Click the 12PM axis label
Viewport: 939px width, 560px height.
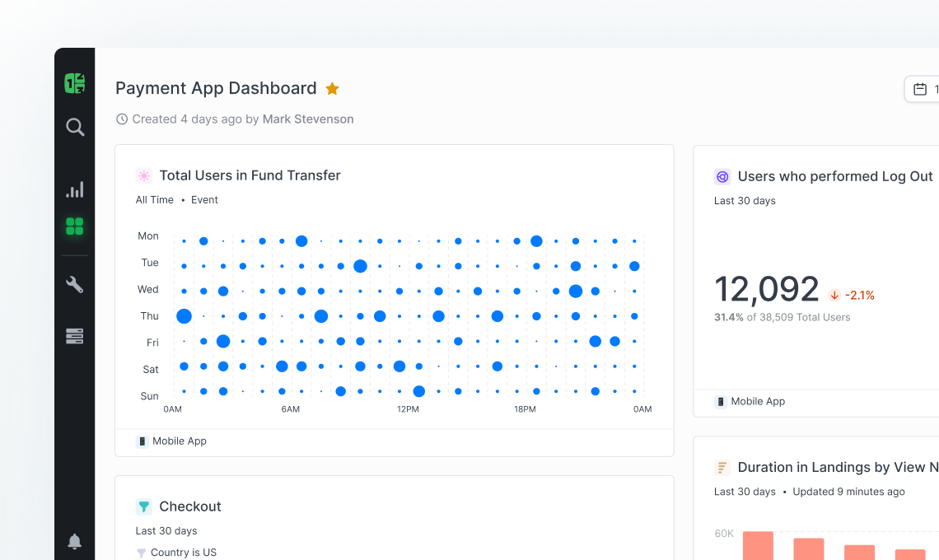point(408,409)
